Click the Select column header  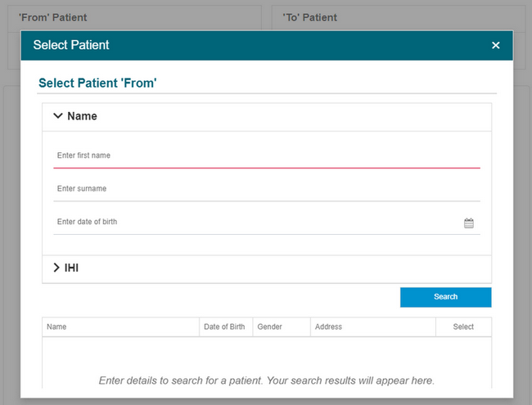[x=463, y=326]
